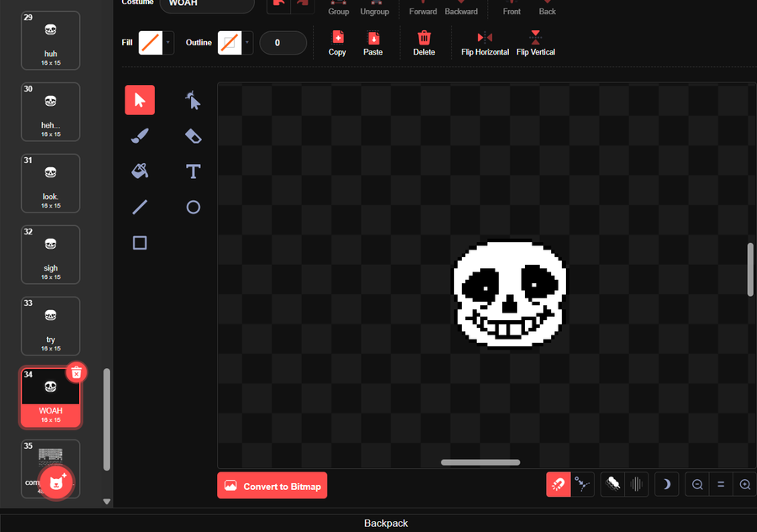Select costume 31 named look.
The image size is (757, 532).
(x=50, y=183)
